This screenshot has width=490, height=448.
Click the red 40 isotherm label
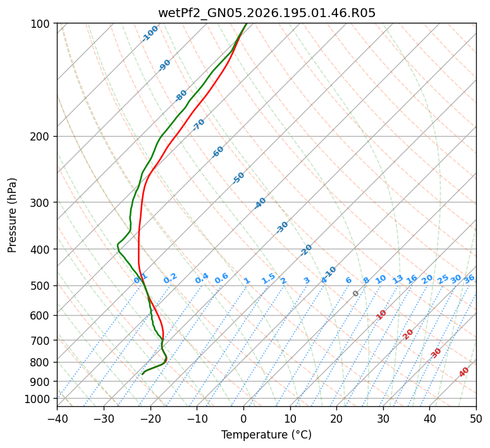[x=464, y=372]
